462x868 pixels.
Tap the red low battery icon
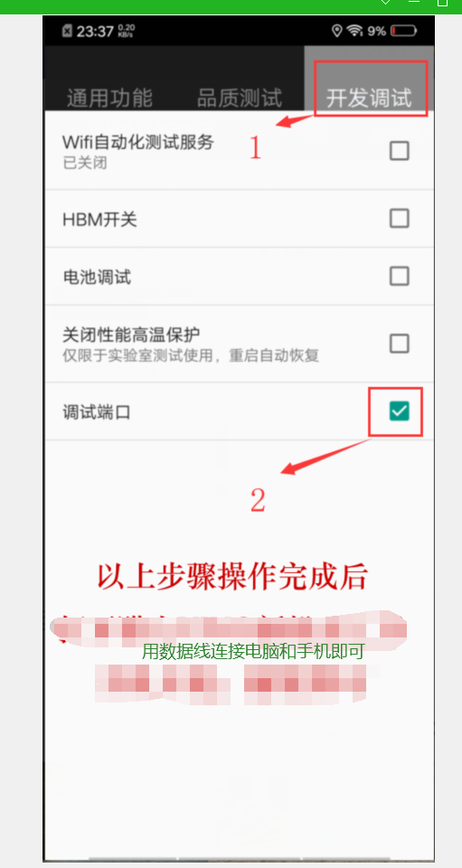(x=404, y=31)
